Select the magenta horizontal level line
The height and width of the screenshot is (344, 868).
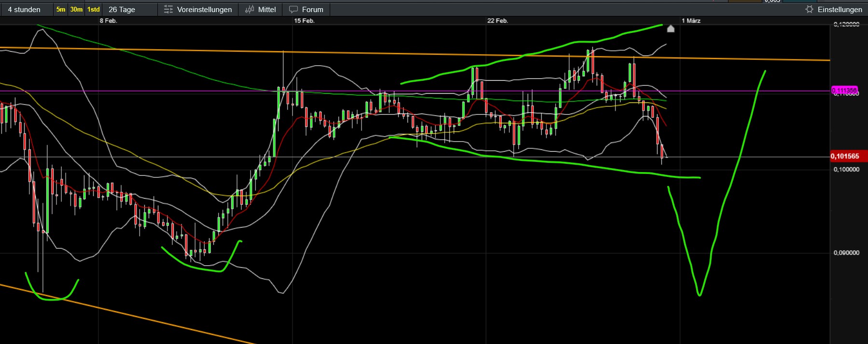pyautogui.click(x=193, y=91)
